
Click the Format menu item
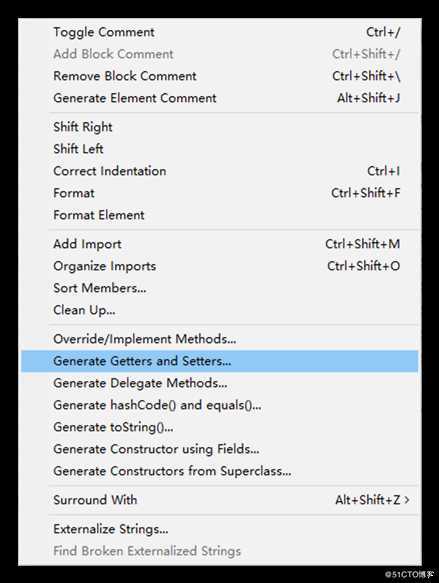coord(219,193)
